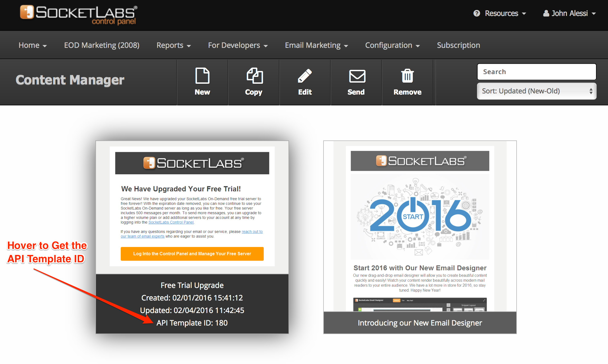
Task: Click the 'Introducing our New Email Designer' caption
Action: click(420, 323)
